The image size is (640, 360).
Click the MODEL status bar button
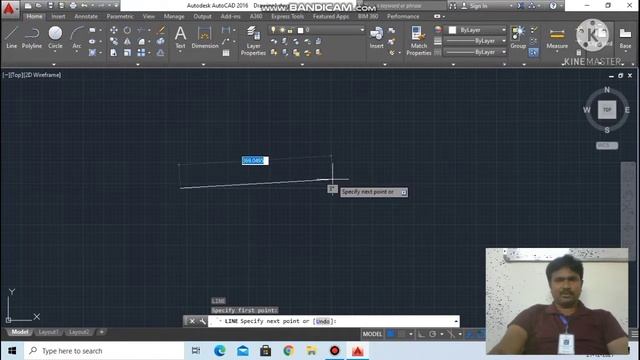pyautogui.click(x=372, y=334)
